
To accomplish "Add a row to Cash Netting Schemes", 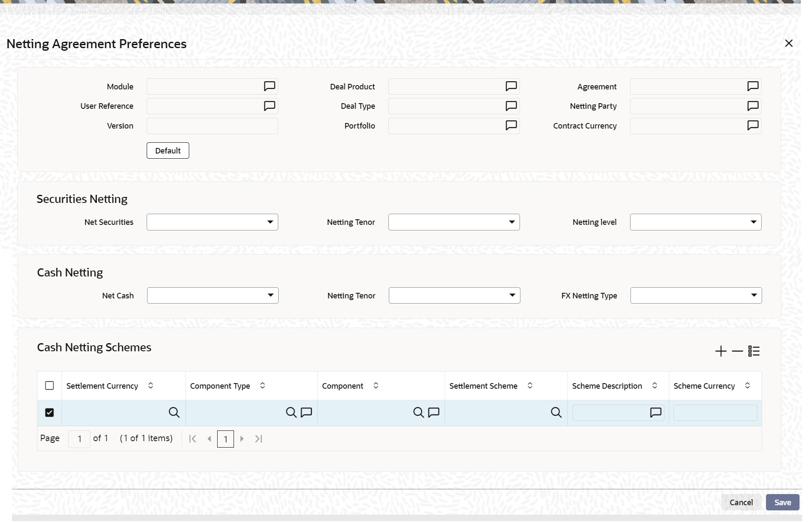I will (x=721, y=351).
